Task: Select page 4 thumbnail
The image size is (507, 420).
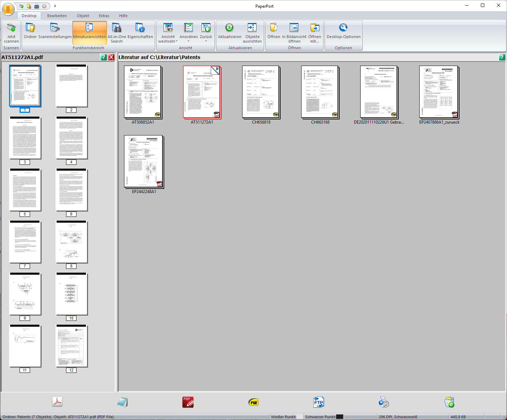Action: tap(71, 138)
